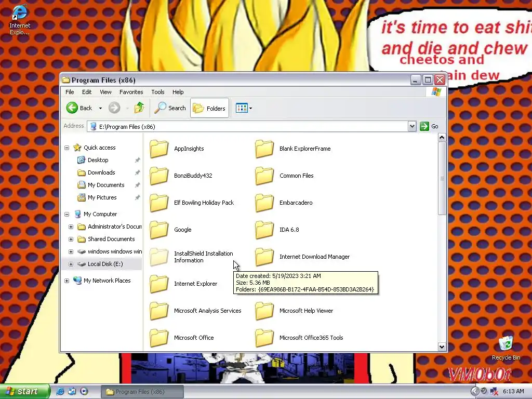Launch Windows Media Player Quick Launch icon
This screenshot has height=399, width=532.
point(84,391)
